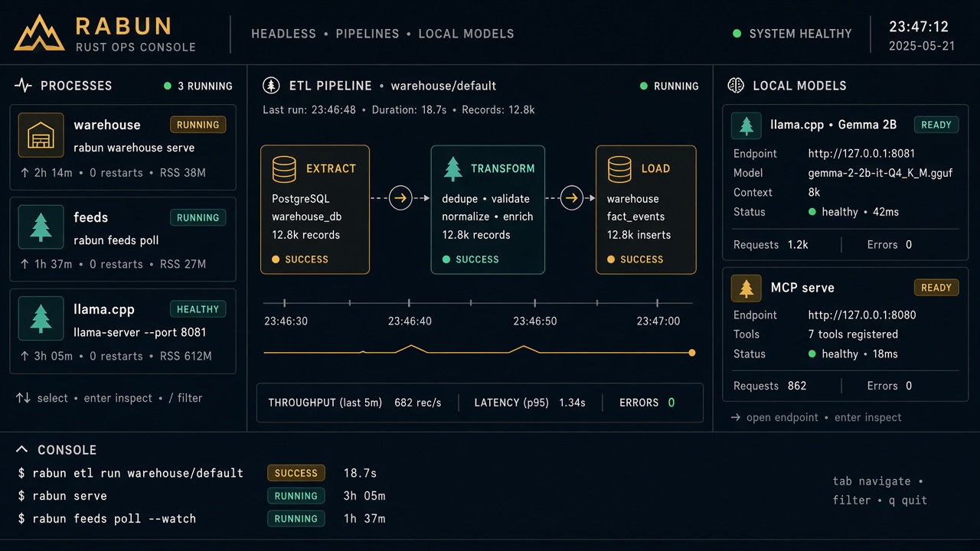The width and height of the screenshot is (980, 551).
Task: Click the arrow connector between Transform and Load
Action: click(571, 198)
